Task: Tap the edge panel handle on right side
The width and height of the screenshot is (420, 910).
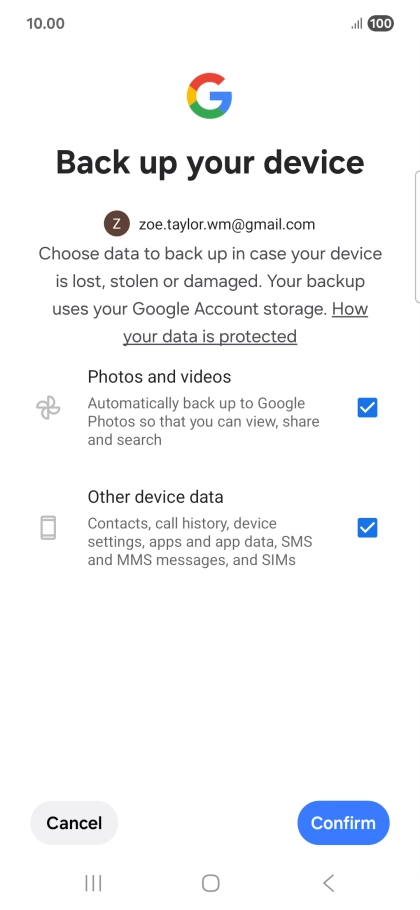Action: click(x=417, y=237)
